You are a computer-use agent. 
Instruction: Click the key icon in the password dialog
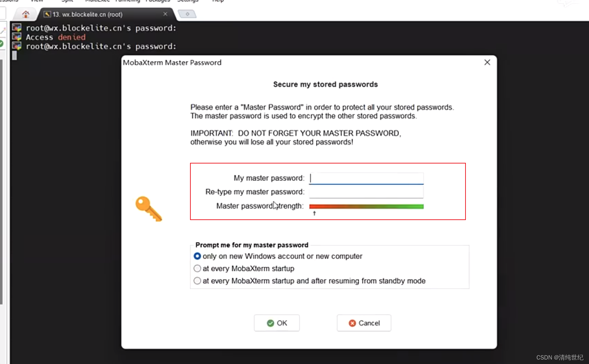click(148, 209)
